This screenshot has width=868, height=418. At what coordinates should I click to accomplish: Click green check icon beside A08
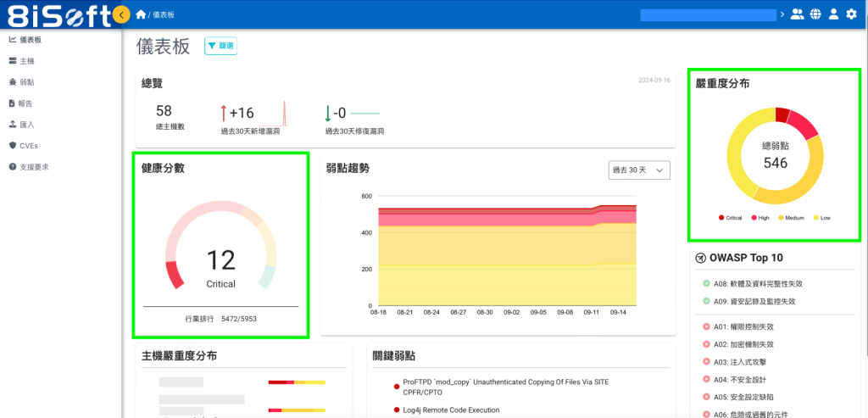click(706, 283)
